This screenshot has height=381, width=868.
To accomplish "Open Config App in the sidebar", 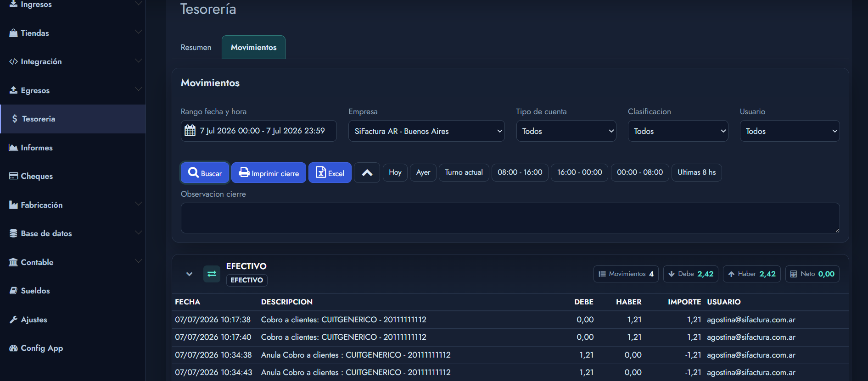I will point(73,348).
